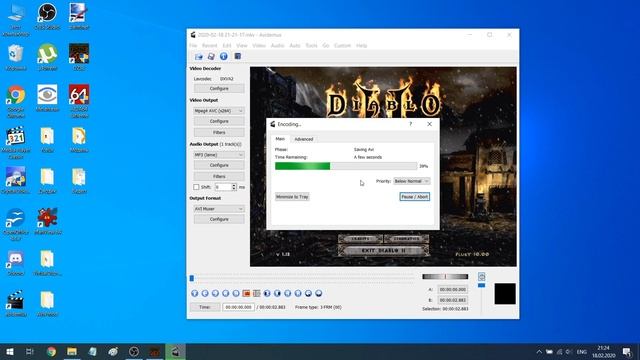Show hidden icons in the system tray

click(x=539, y=351)
